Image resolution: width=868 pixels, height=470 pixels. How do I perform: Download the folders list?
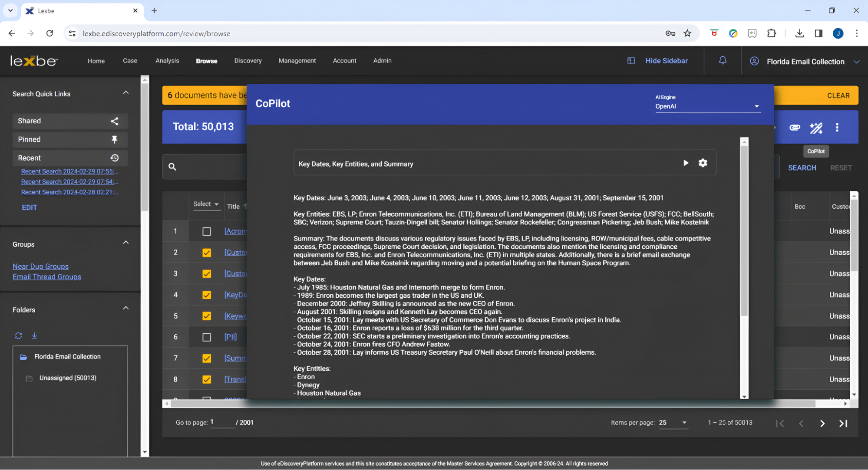tap(34, 335)
